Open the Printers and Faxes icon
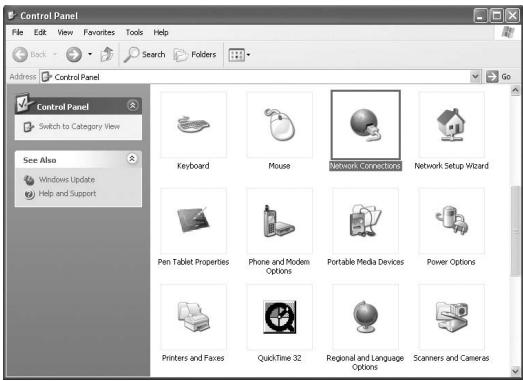 (193, 317)
